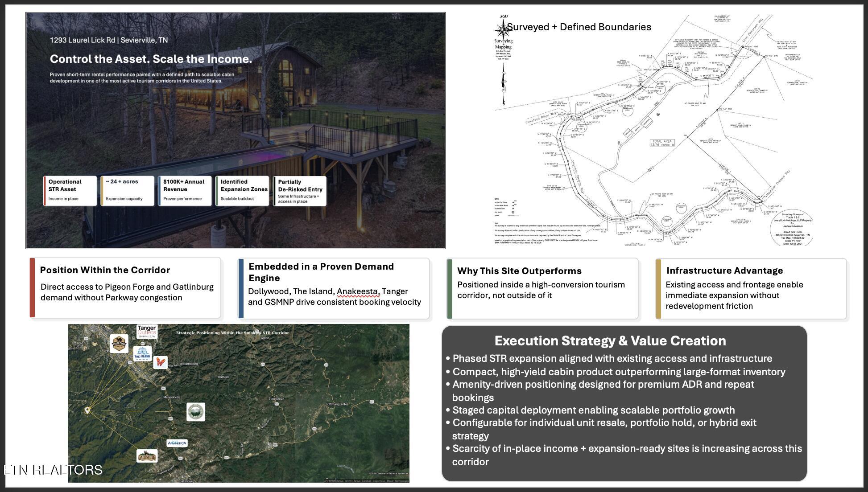Viewport: 868px width, 492px height.
Task: Click red bar of Position Within Corridor
Action: [32, 288]
